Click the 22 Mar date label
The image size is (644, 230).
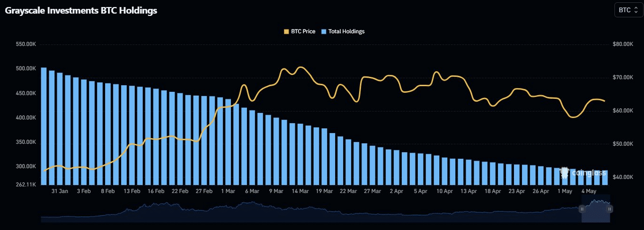click(348, 192)
